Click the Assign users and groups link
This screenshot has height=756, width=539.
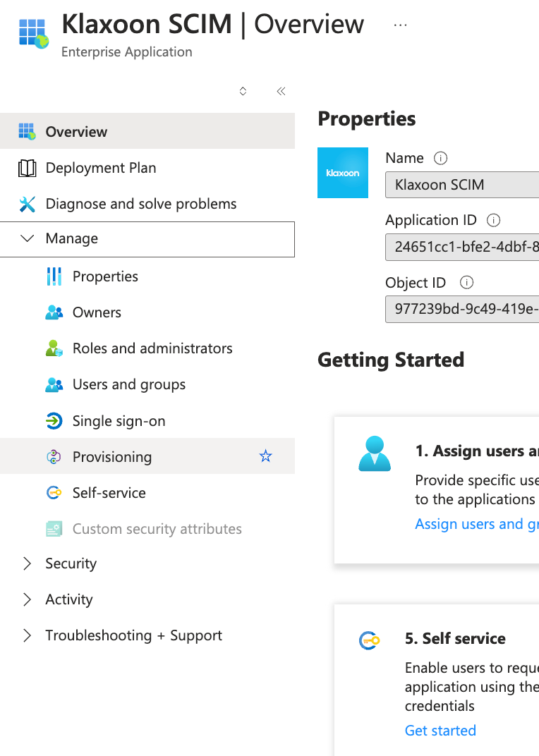(476, 524)
